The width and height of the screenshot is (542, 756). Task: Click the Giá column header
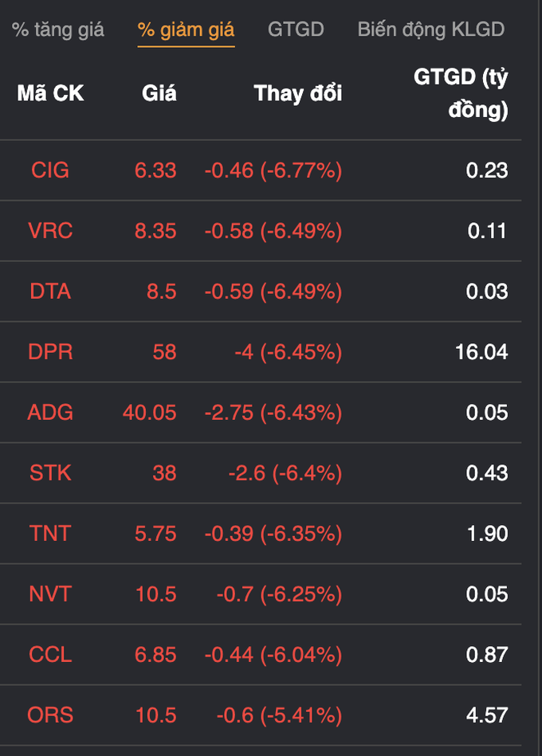coord(159,93)
